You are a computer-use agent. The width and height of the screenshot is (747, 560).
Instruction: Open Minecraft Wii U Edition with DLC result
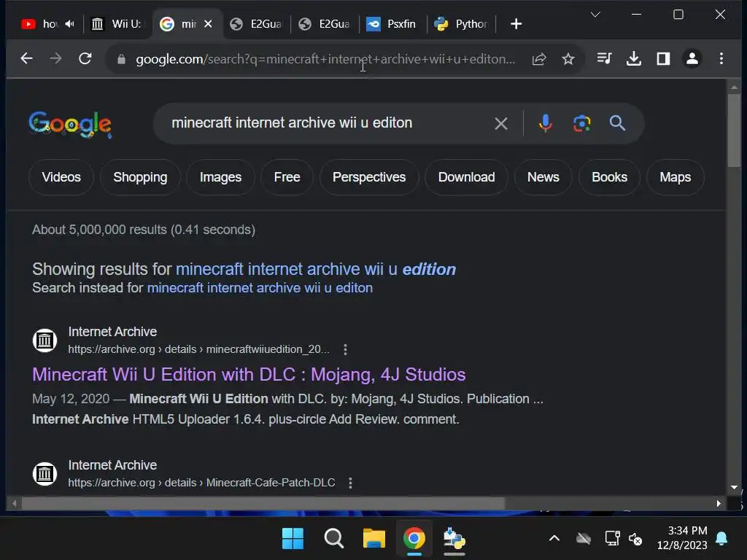pyautogui.click(x=249, y=375)
